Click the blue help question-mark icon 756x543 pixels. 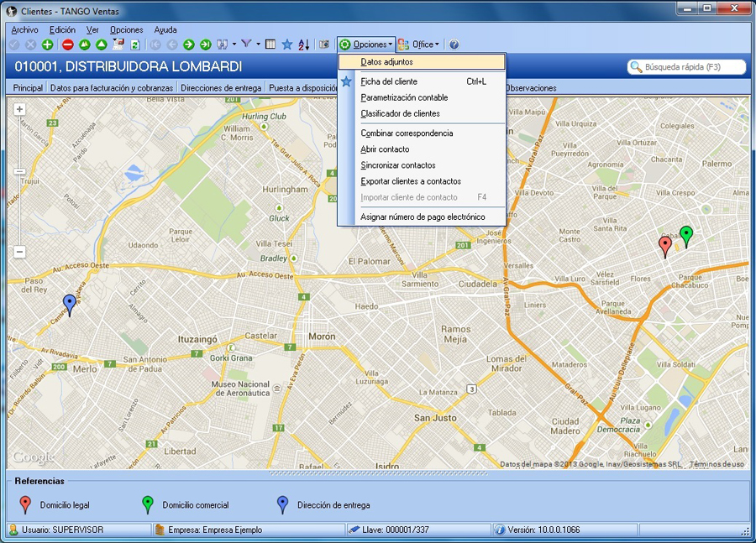pos(454,44)
